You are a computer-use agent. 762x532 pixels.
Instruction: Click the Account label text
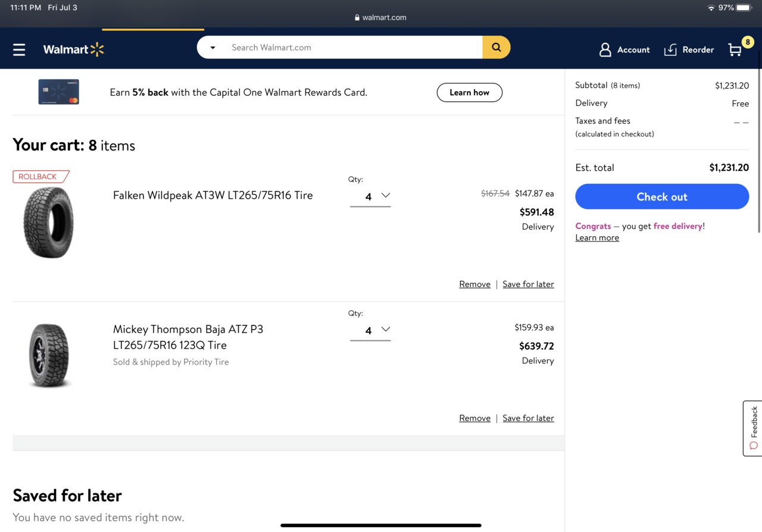[633, 49]
